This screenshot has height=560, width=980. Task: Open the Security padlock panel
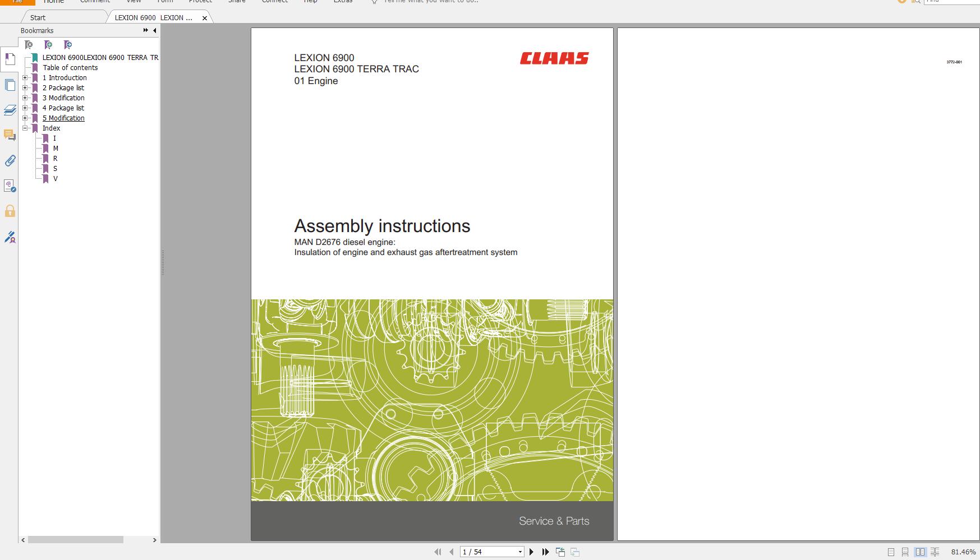click(x=10, y=211)
